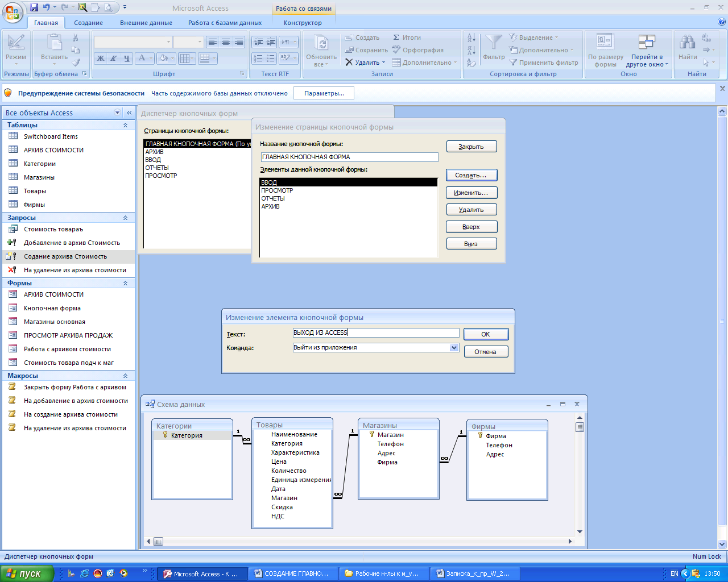Image resolution: width=728 pixels, height=582 pixels.
Task: Click the Изменить... button
Action: click(x=471, y=193)
